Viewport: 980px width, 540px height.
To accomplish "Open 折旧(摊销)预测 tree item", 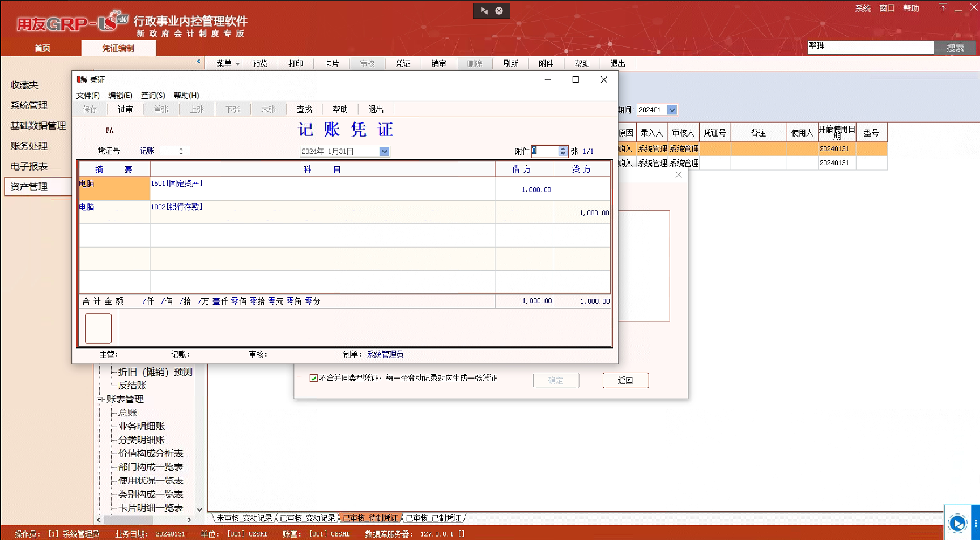I will click(155, 372).
